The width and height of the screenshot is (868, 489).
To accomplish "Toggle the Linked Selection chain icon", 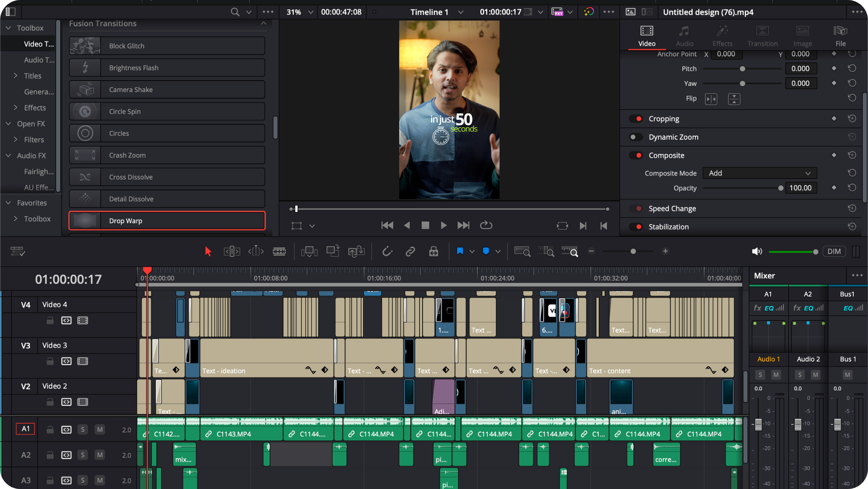I will pyautogui.click(x=410, y=252).
